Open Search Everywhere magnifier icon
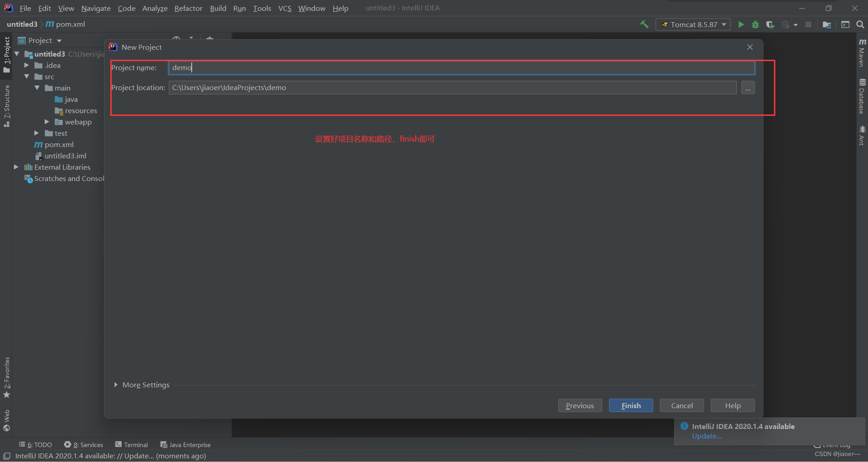Image resolution: width=868 pixels, height=462 pixels. [860, 24]
